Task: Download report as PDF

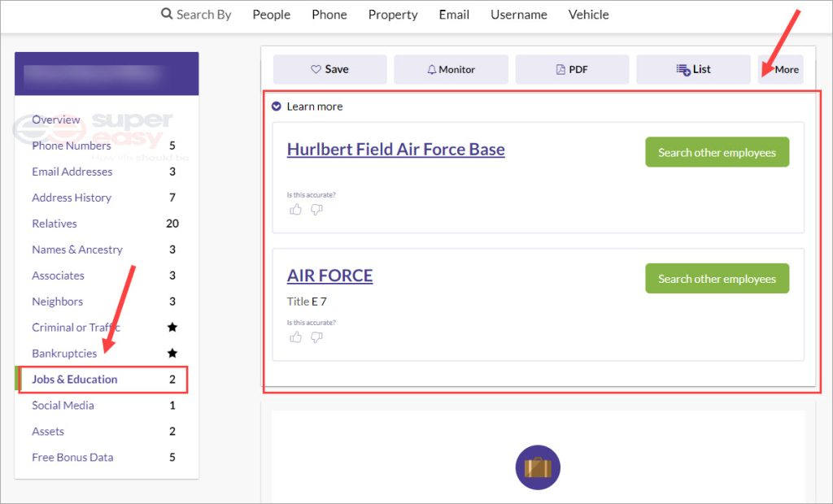Action: pyautogui.click(x=572, y=70)
